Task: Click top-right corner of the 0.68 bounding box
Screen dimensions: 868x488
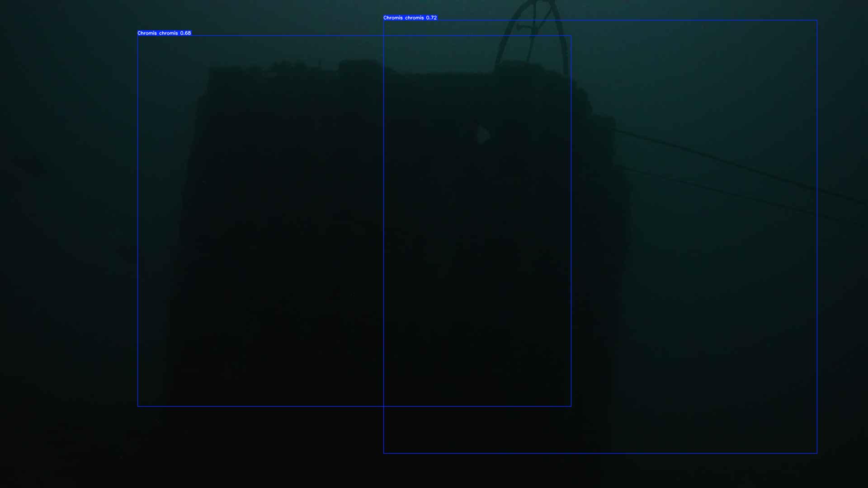Action: click(571, 36)
